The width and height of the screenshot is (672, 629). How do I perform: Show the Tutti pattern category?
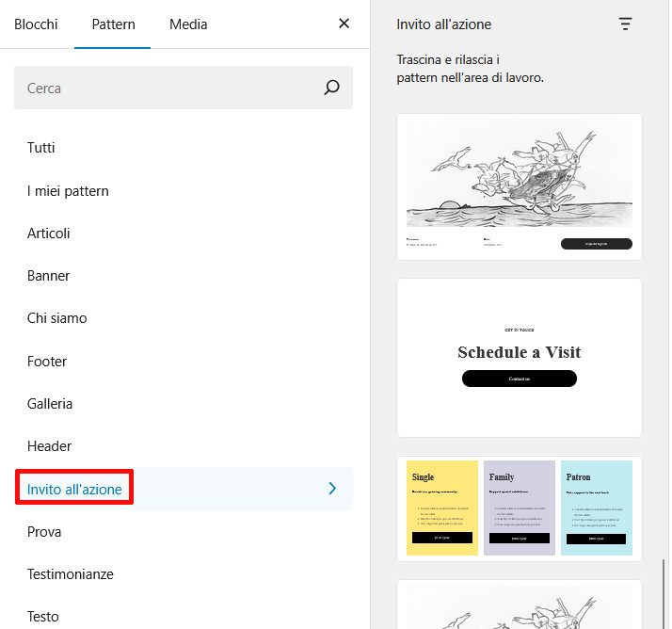[41, 148]
